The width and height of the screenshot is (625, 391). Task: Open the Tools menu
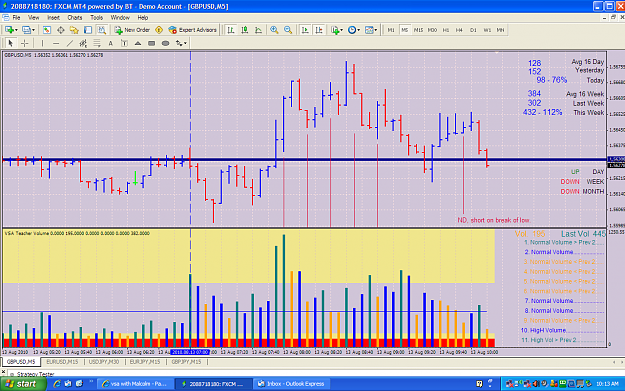point(96,18)
